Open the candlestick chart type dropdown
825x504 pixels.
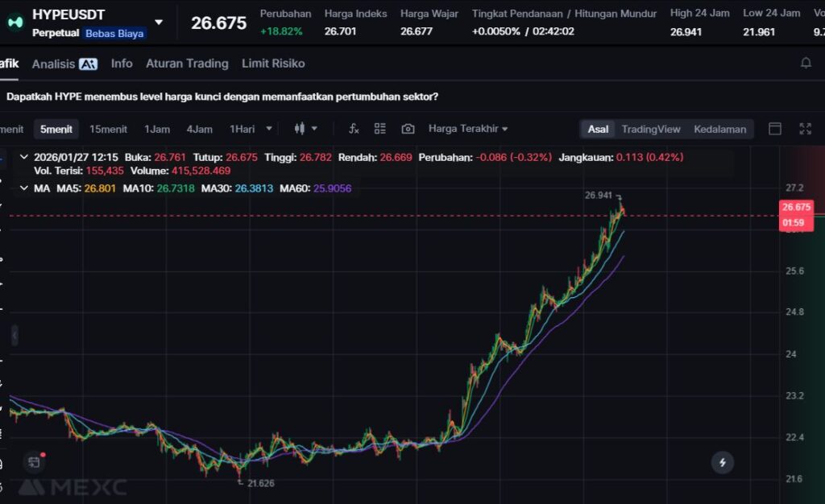tap(305, 129)
